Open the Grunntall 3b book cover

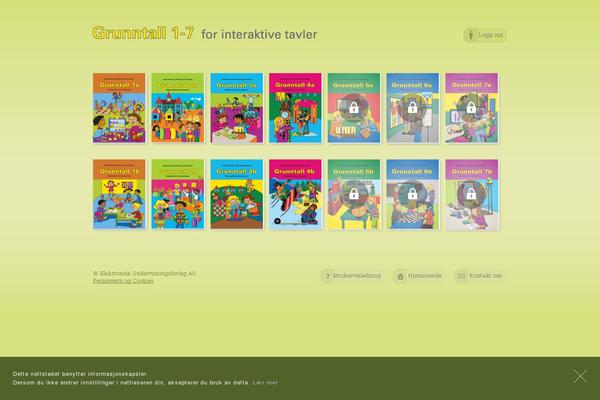point(236,194)
